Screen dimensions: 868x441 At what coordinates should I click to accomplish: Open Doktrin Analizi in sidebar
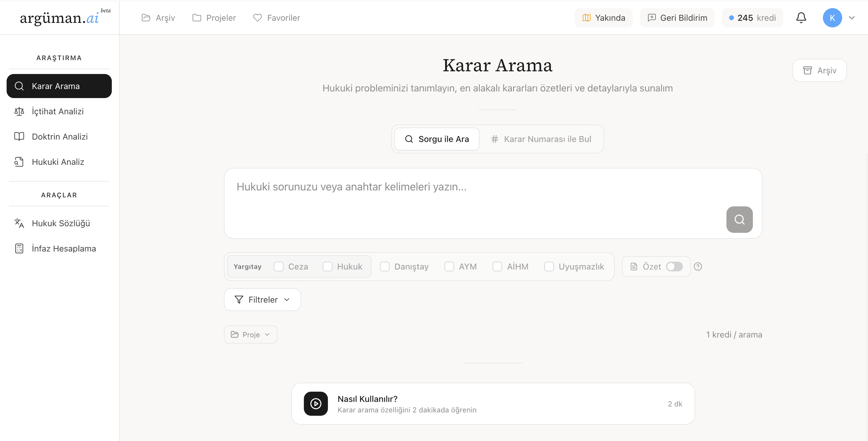click(x=59, y=137)
